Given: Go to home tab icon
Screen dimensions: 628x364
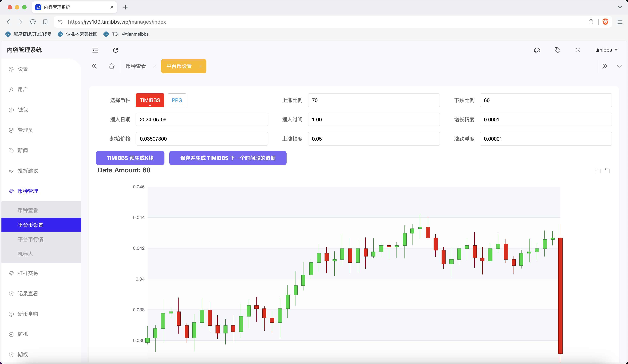Looking at the screenshot, I should 111,66.
